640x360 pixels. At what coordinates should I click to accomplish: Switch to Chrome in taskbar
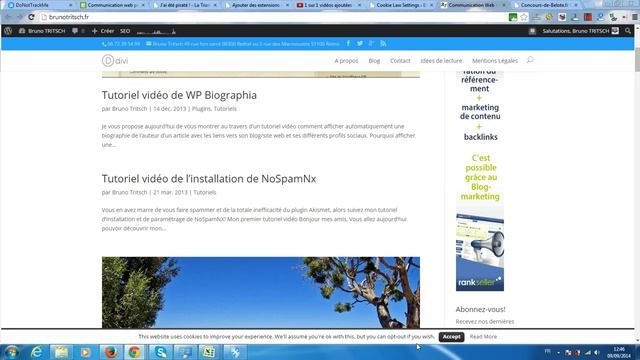[135, 352]
